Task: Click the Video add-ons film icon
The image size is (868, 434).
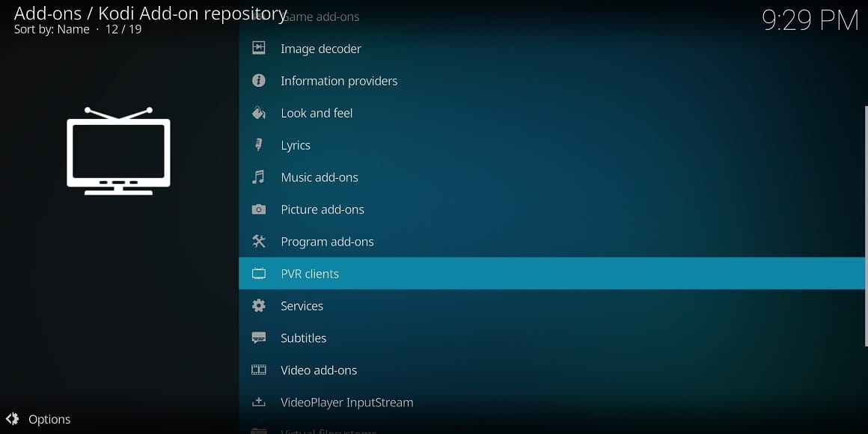Action: point(259,370)
